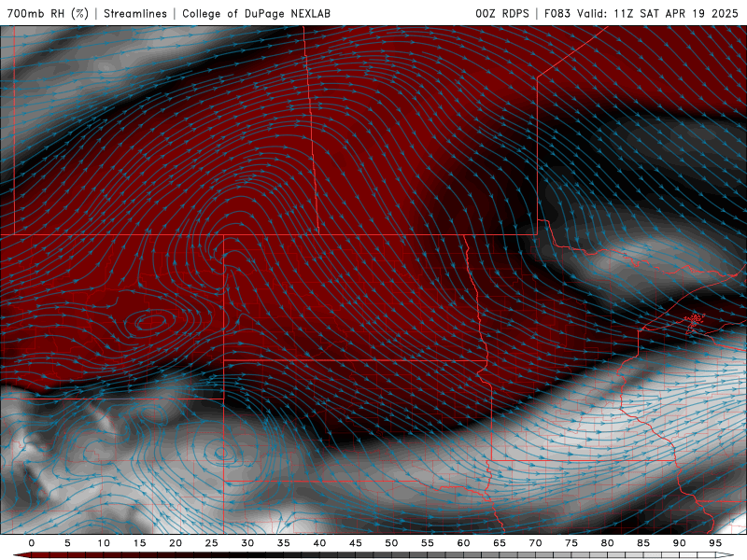Click the colorbar value label 35

point(284,543)
